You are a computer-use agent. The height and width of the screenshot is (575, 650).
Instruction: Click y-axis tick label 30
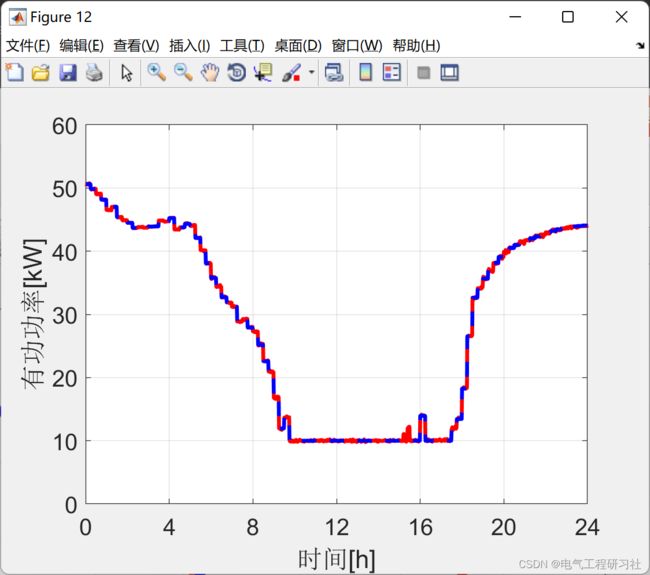(x=65, y=316)
